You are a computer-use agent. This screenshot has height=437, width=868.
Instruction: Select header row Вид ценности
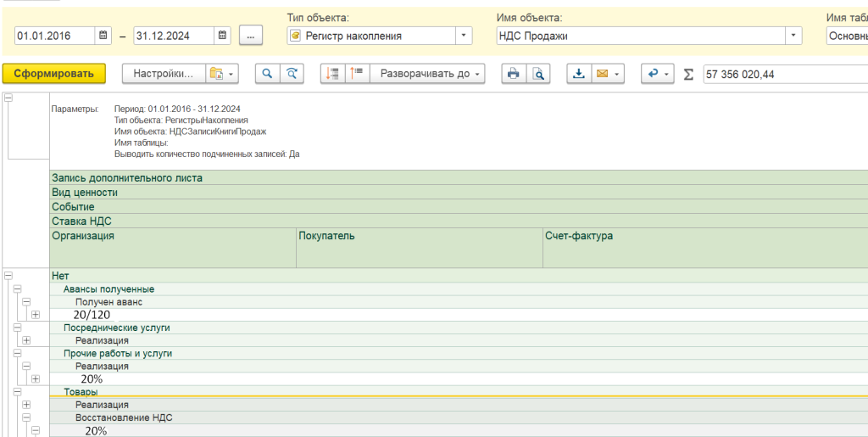pos(459,192)
